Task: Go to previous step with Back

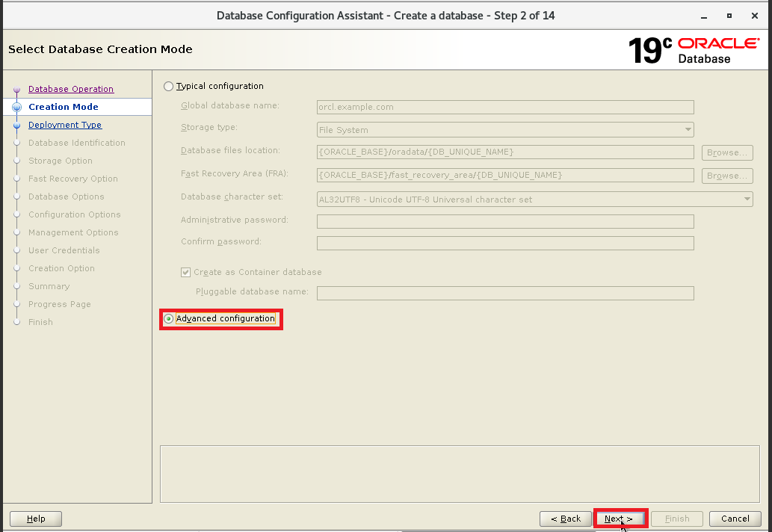Action: [566, 519]
